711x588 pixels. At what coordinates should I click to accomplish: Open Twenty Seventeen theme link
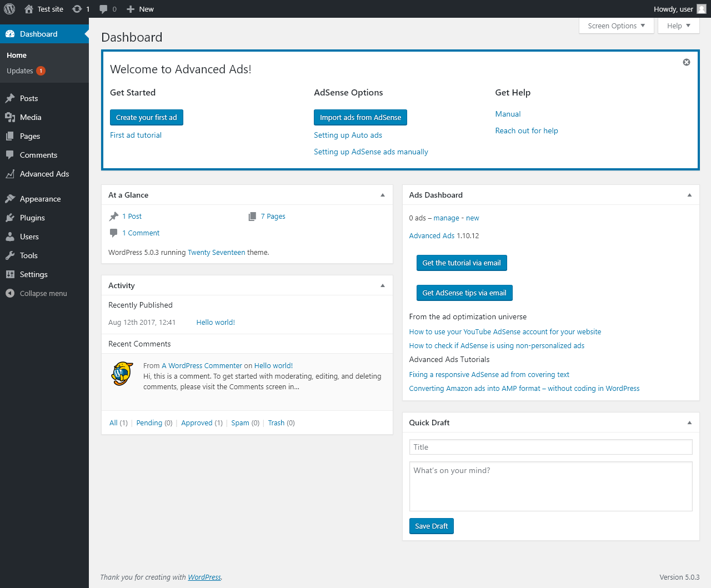point(216,252)
